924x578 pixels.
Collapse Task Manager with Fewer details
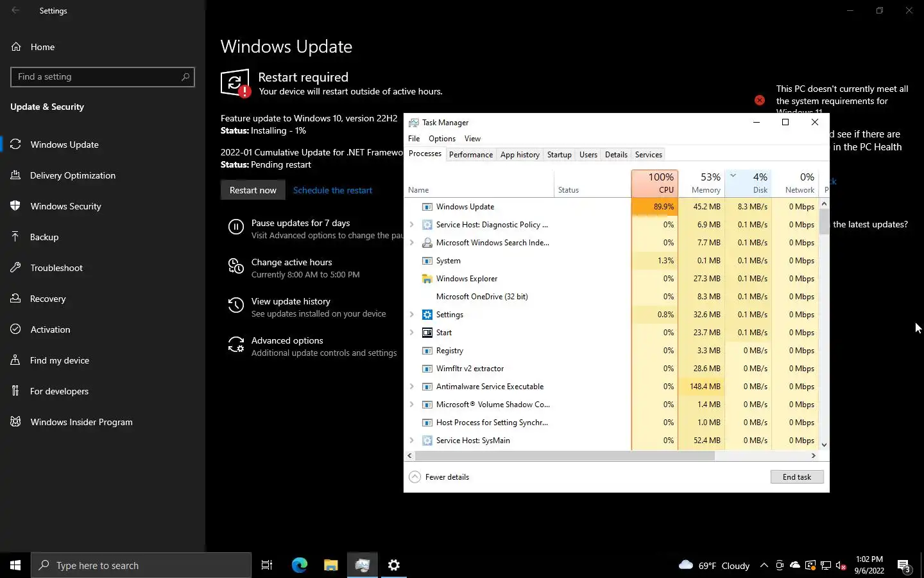(x=440, y=477)
